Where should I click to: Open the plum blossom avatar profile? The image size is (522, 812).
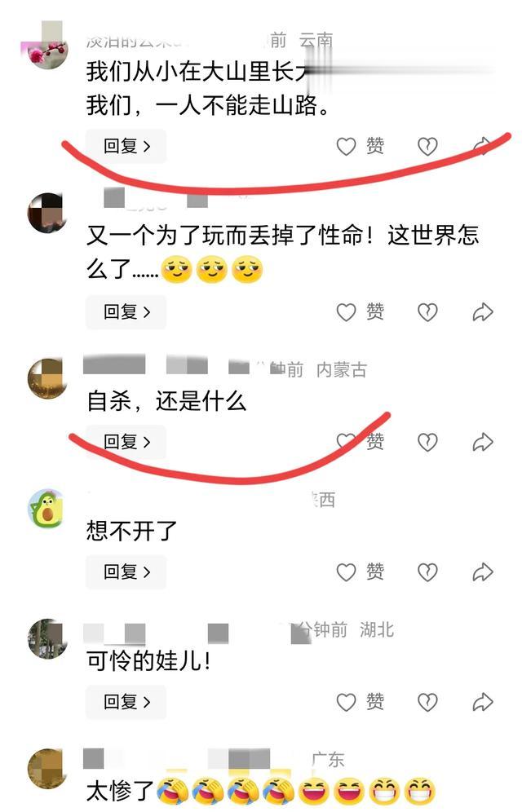pos(46,51)
